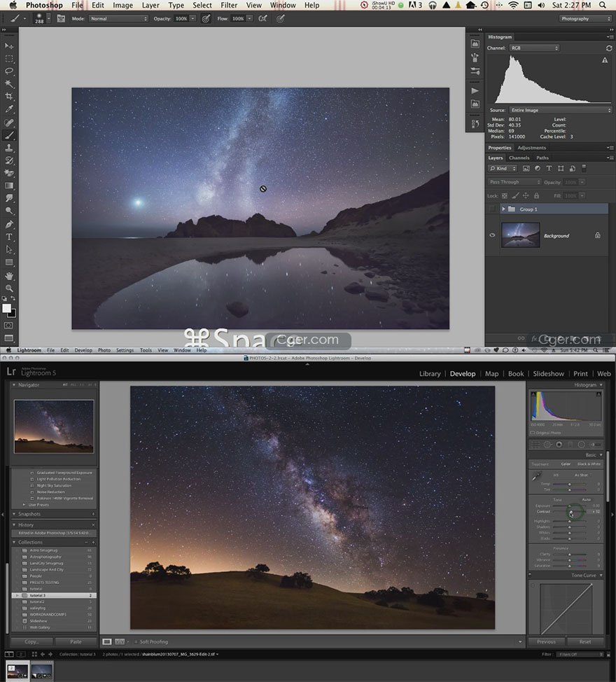Toggle the layer filtering switch

(584, 168)
